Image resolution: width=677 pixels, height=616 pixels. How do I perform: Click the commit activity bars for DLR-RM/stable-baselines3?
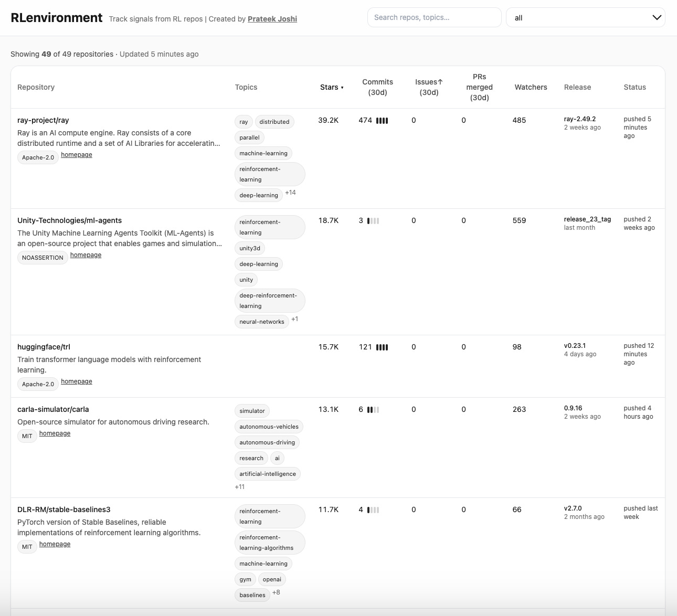[373, 510]
